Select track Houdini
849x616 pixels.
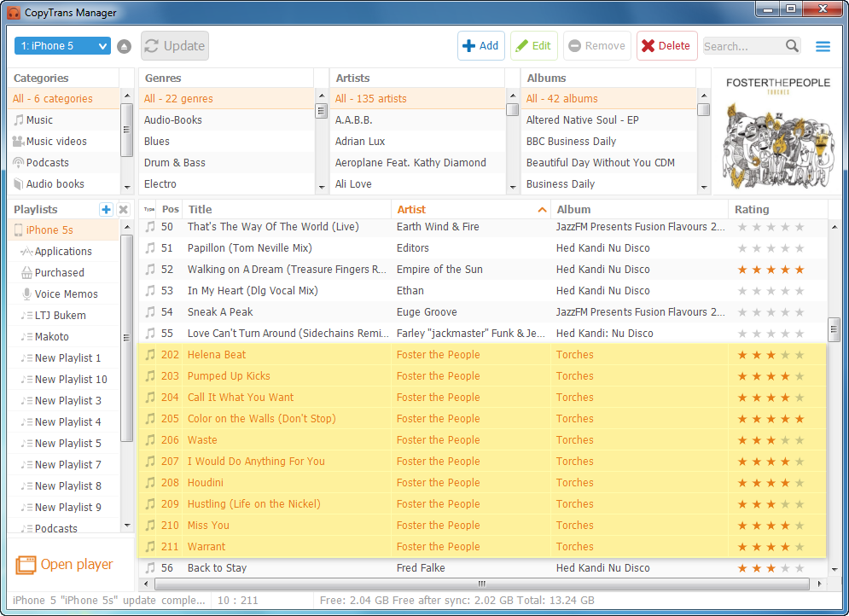[x=482, y=483]
